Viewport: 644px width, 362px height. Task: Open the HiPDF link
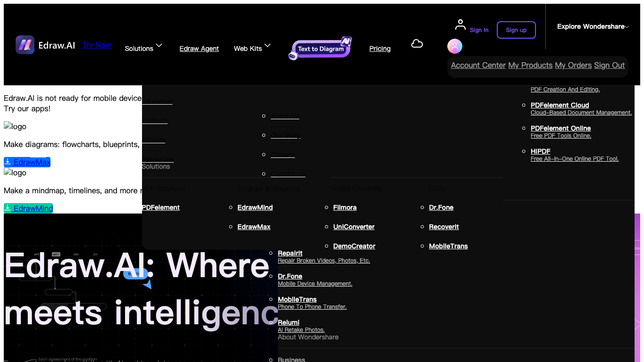540,151
